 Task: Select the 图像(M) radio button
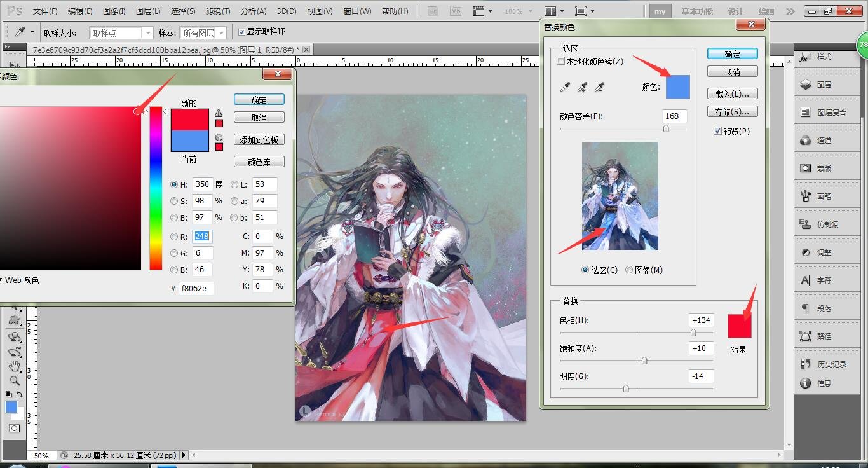click(629, 270)
